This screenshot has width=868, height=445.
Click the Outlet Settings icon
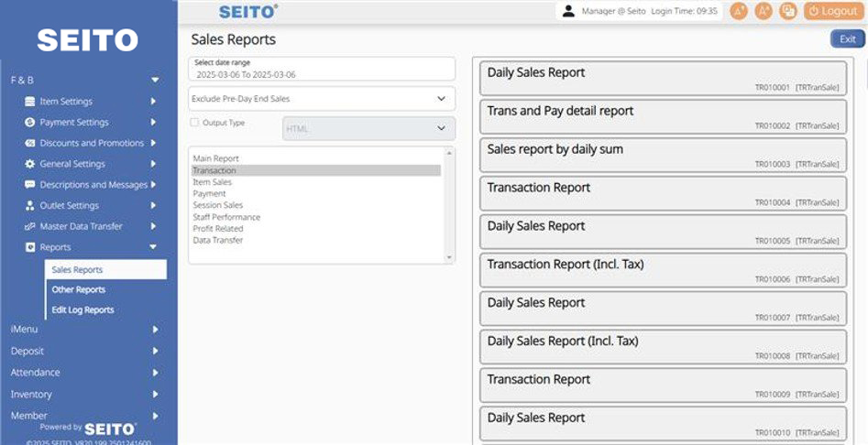point(30,206)
